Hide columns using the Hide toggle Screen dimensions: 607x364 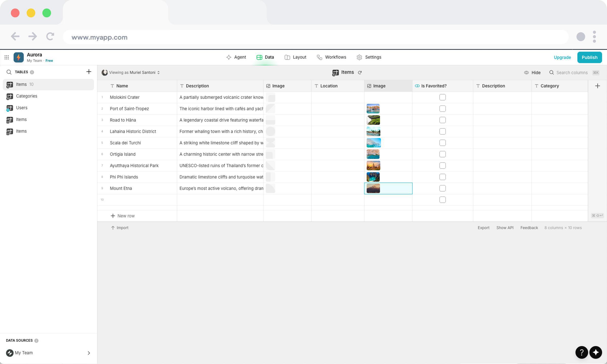pos(532,73)
